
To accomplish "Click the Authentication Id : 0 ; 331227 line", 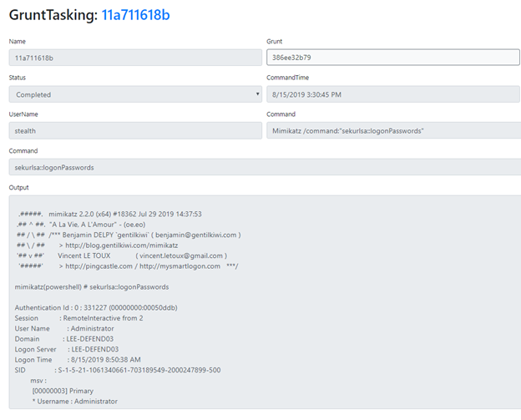I will point(96,307).
